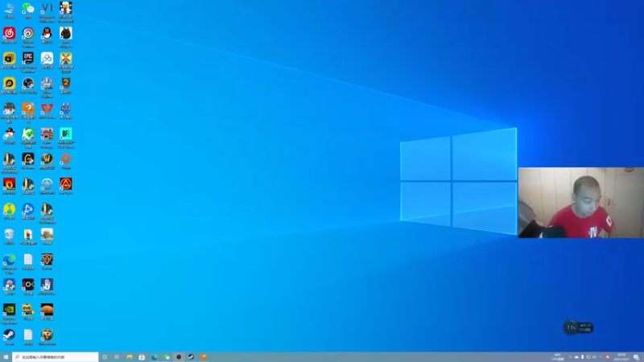
Task: Open the blue hand desktop icon
Action: coord(47,286)
